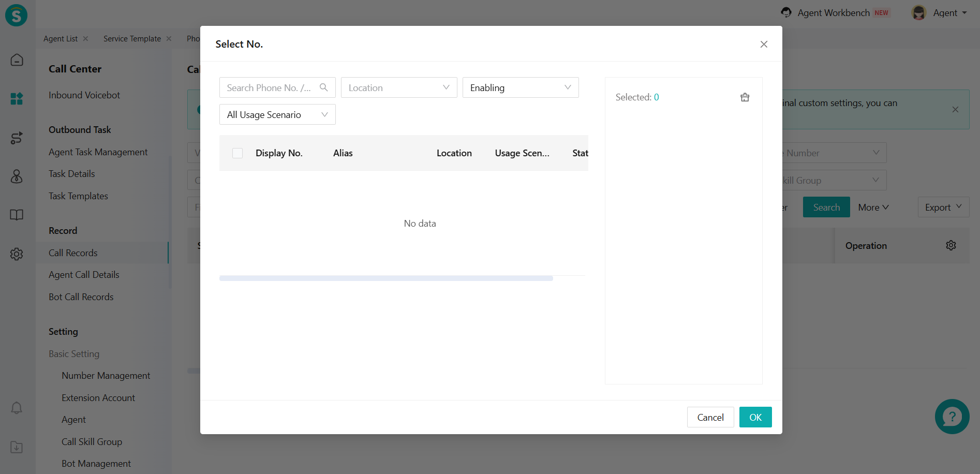Open Agent Call Details menu item
Image resolution: width=980 pixels, height=474 pixels.
pos(84,275)
